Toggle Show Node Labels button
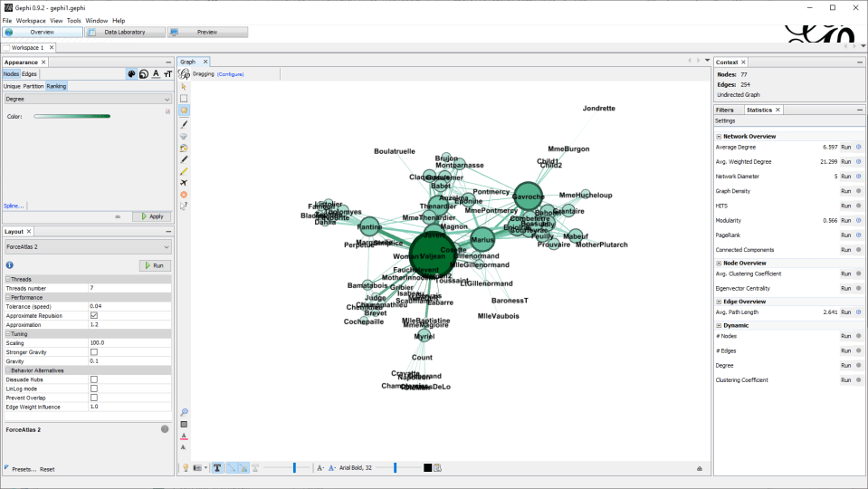The height and width of the screenshot is (489, 868). (218, 467)
